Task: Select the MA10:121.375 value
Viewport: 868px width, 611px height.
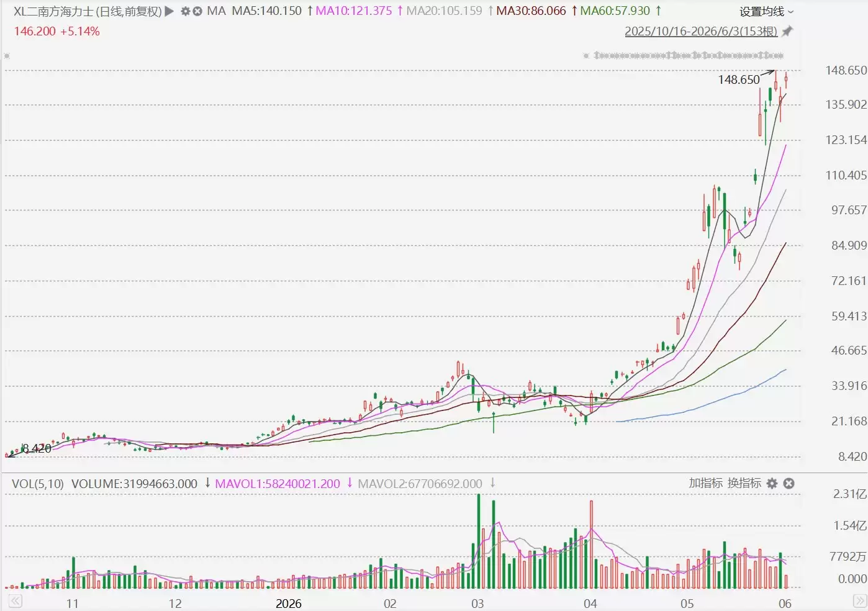Action: (354, 11)
